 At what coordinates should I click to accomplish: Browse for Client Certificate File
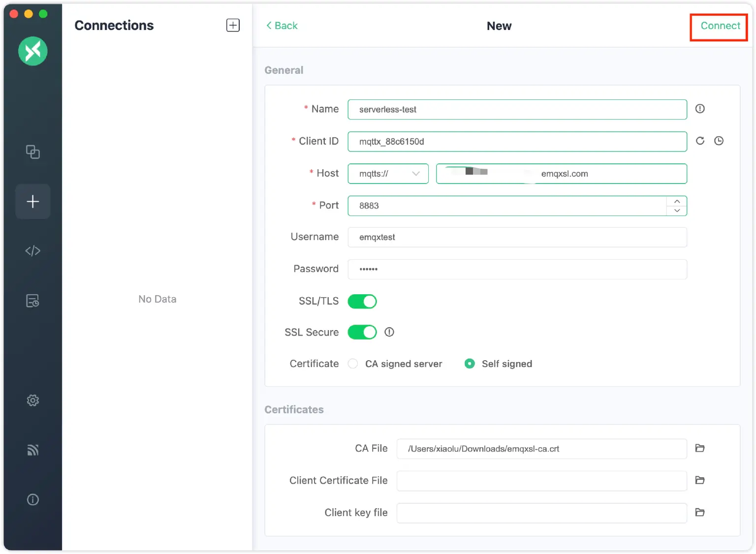[700, 480]
